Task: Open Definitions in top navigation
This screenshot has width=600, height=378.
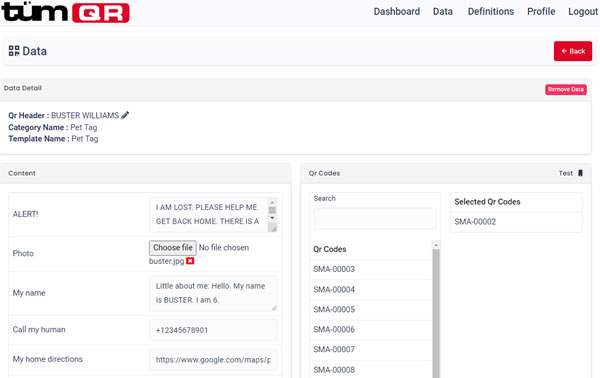Action: coord(491,11)
